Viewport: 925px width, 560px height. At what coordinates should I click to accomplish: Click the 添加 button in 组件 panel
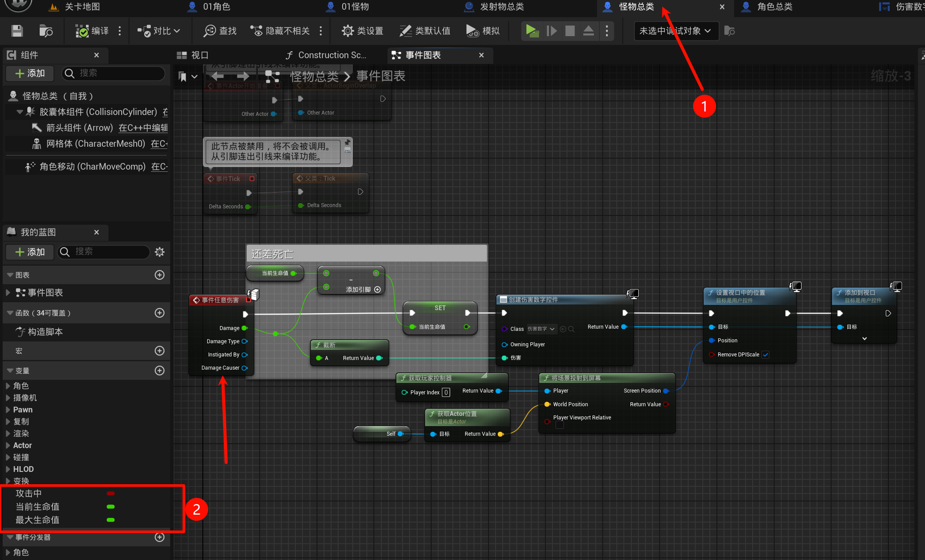pos(30,73)
